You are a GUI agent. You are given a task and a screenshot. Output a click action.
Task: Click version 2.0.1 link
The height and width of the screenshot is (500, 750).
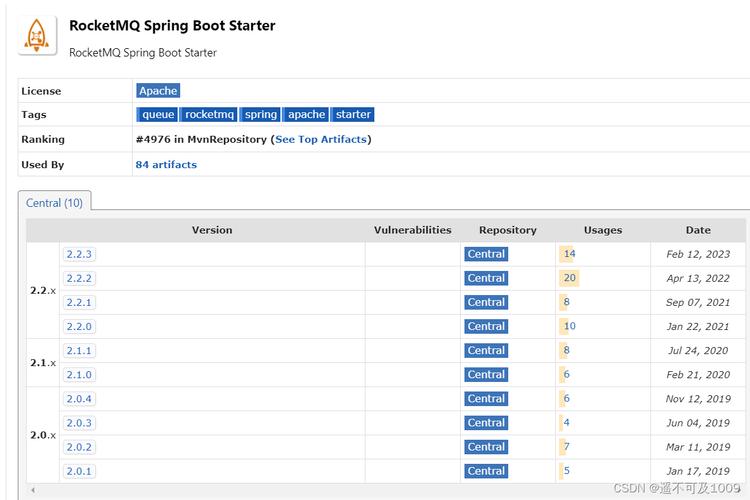coord(79,471)
